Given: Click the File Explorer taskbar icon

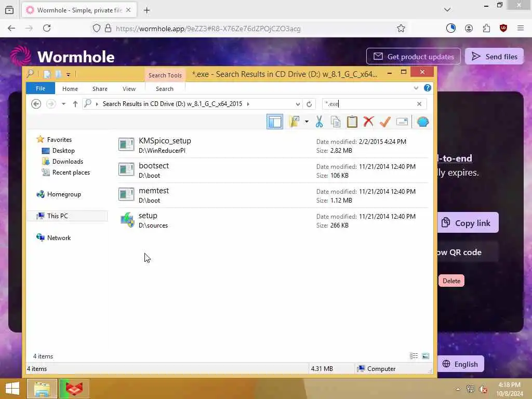Looking at the screenshot, I should pos(42,389).
